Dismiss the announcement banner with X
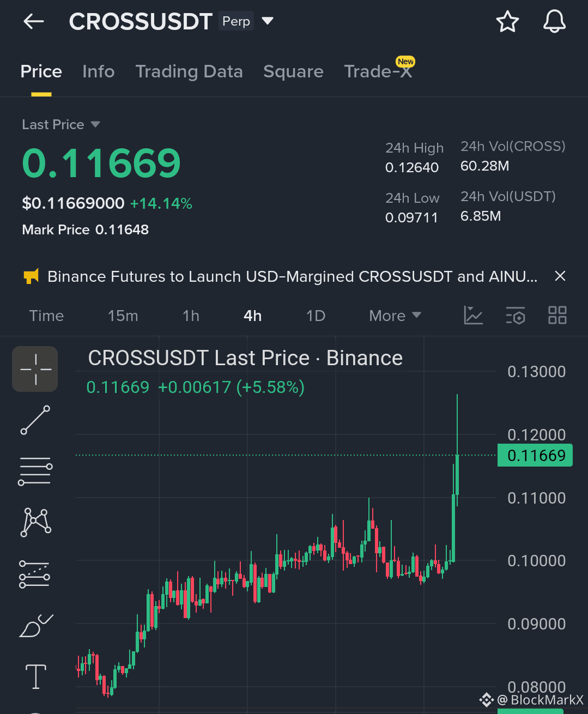 point(560,276)
